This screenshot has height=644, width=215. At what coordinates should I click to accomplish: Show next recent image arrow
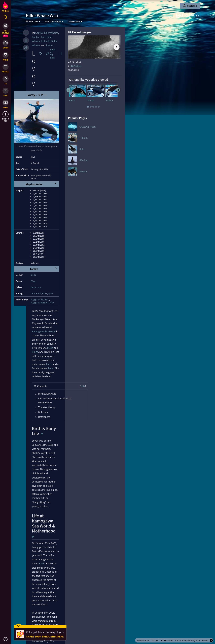tap(116, 47)
